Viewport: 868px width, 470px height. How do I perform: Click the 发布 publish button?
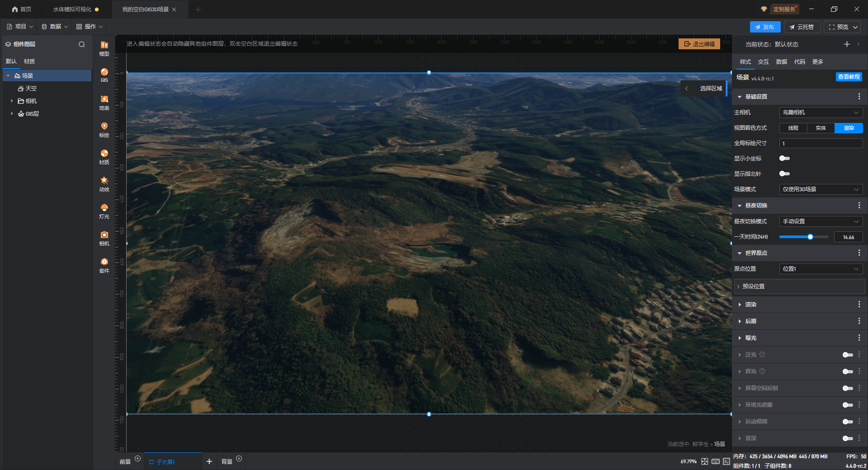(x=765, y=27)
